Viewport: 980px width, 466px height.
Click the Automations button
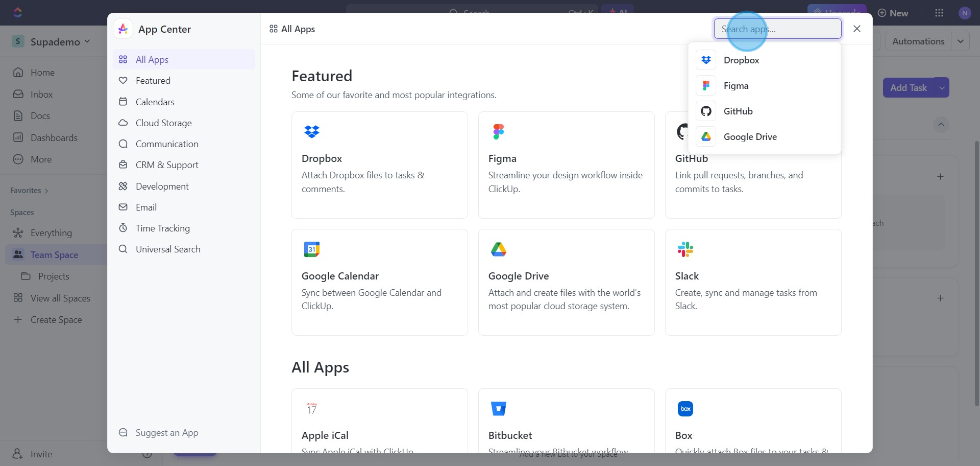pyautogui.click(x=918, y=41)
